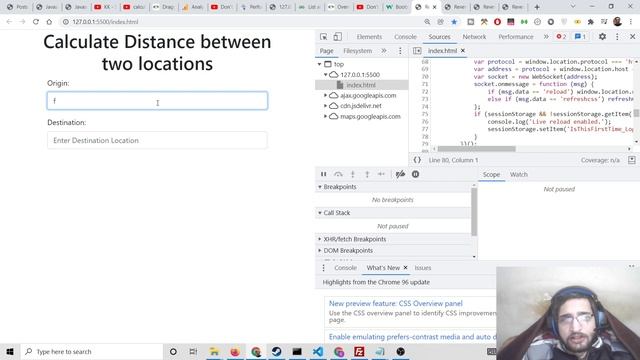640x360 pixels.
Task: Open Task View on taskbar
Action: point(193,351)
